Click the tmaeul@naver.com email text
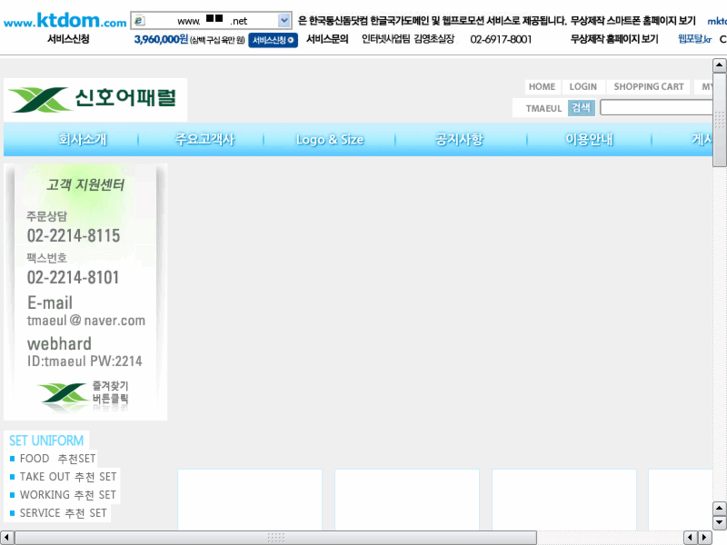 coord(86,321)
